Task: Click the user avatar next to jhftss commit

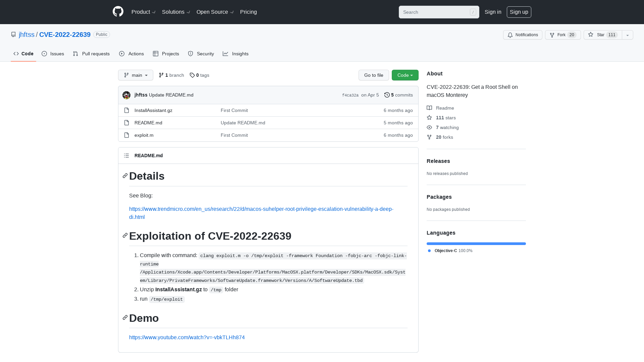Action: [126, 95]
